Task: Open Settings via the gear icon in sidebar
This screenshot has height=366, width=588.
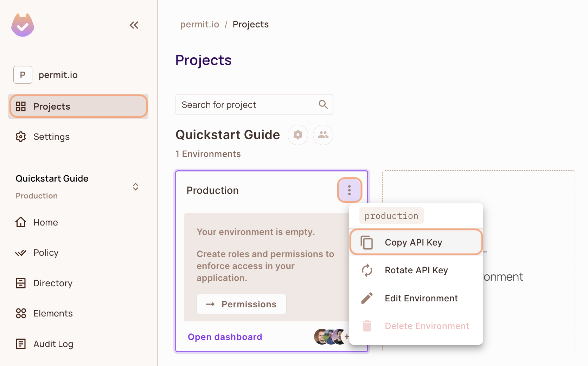Action: 21,137
